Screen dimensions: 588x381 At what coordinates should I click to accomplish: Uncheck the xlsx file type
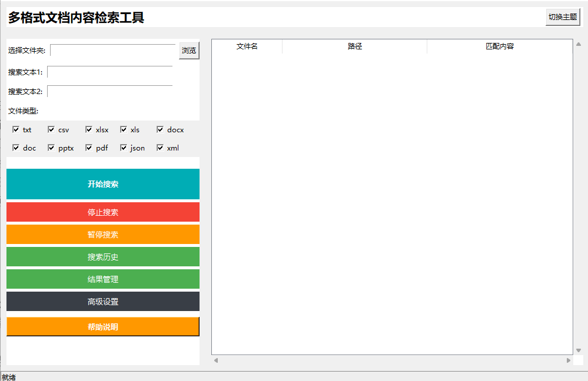tap(89, 129)
